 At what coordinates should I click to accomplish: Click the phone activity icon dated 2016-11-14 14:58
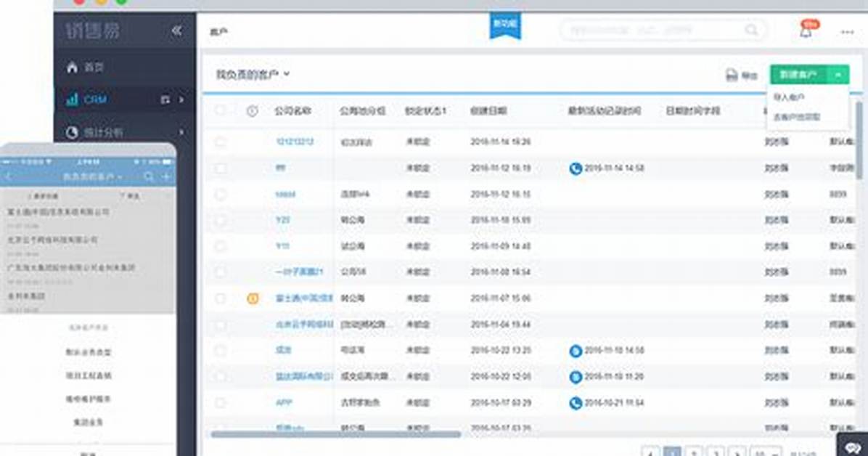[x=576, y=168]
